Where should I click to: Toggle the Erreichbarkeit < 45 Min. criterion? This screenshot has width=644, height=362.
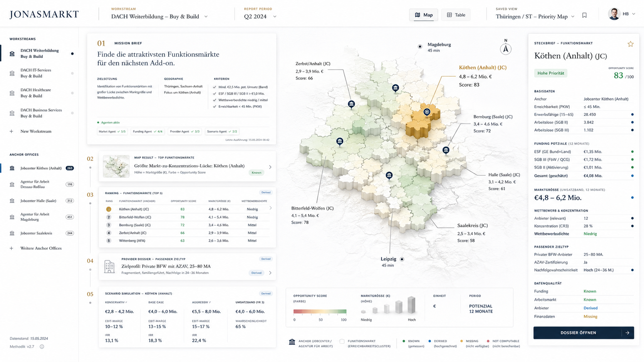(x=238, y=107)
